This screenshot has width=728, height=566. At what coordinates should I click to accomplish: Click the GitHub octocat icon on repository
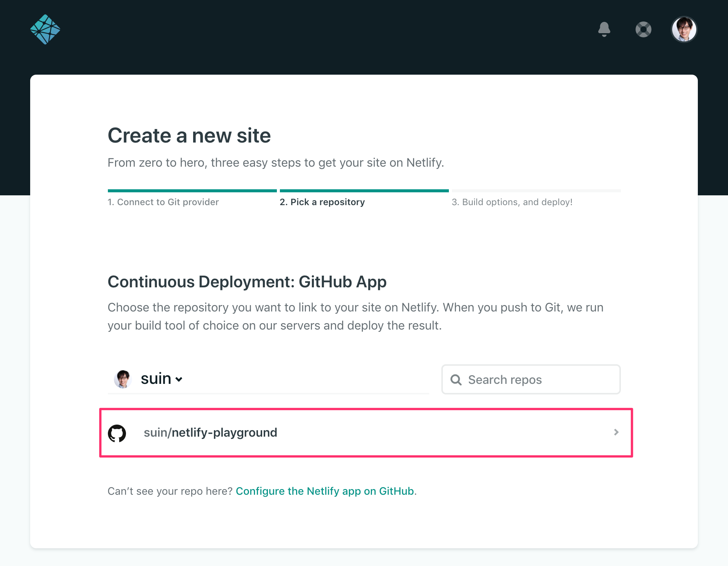117,433
